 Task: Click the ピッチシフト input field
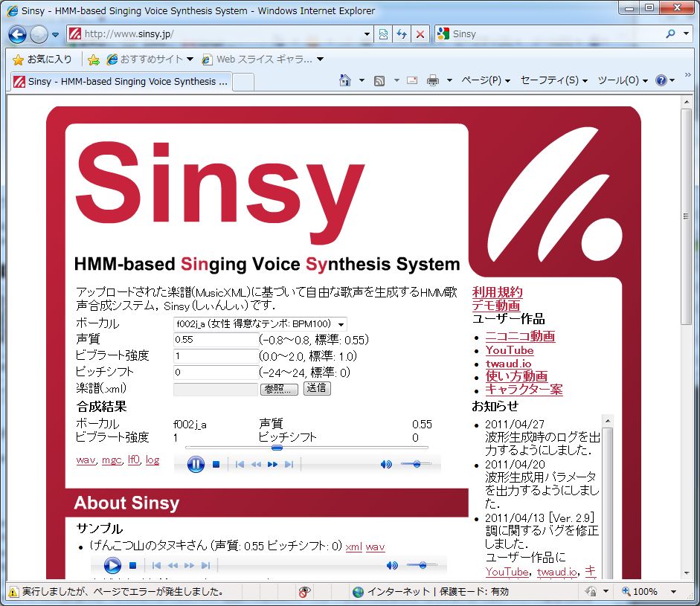pyautogui.click(x=216, y=373)
